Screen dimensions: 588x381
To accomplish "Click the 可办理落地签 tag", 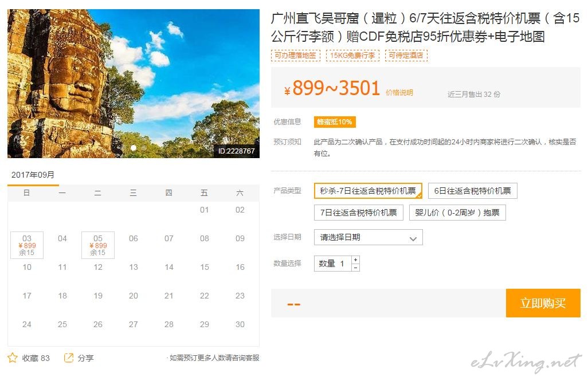I will 296,56.
